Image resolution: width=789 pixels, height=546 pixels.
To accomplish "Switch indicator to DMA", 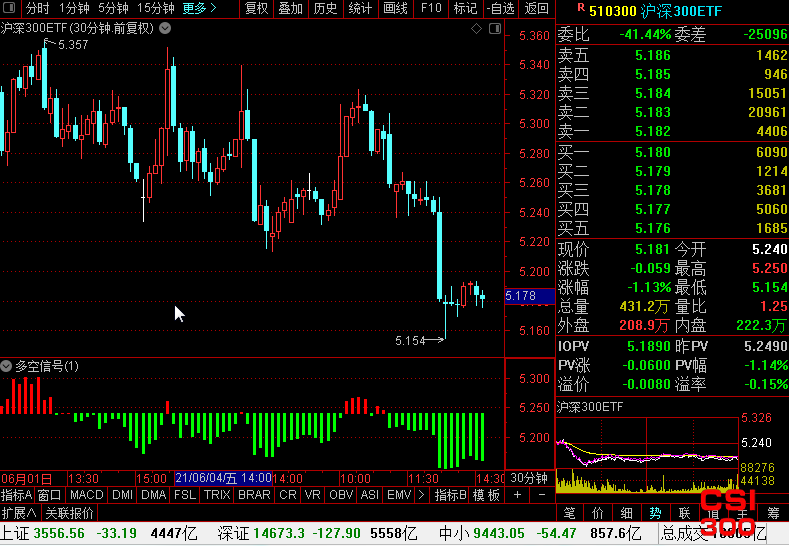I will (x=153, y=495).
